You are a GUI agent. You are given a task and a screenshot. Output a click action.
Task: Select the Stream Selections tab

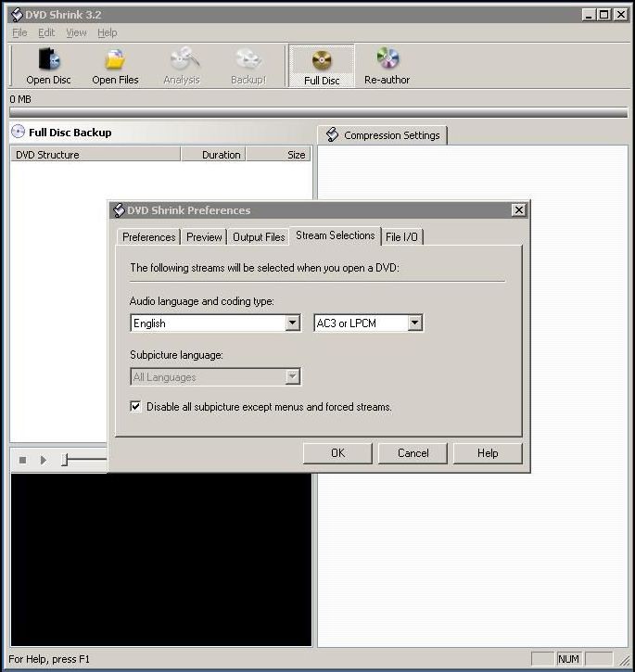coord(336,235)
